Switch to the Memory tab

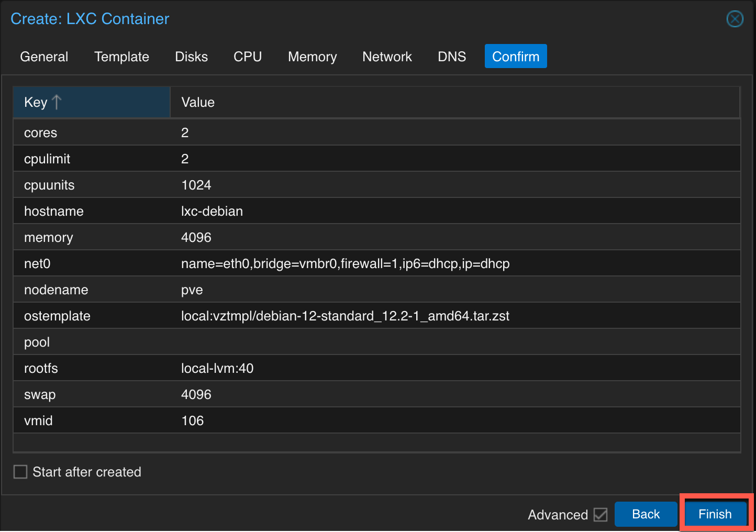(312, 57)
